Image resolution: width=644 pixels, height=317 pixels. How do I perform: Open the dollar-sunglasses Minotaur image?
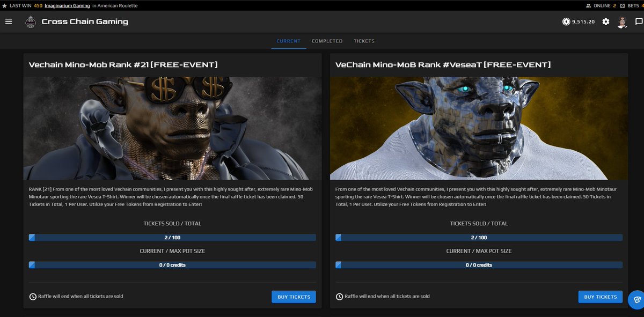(172, 128)
